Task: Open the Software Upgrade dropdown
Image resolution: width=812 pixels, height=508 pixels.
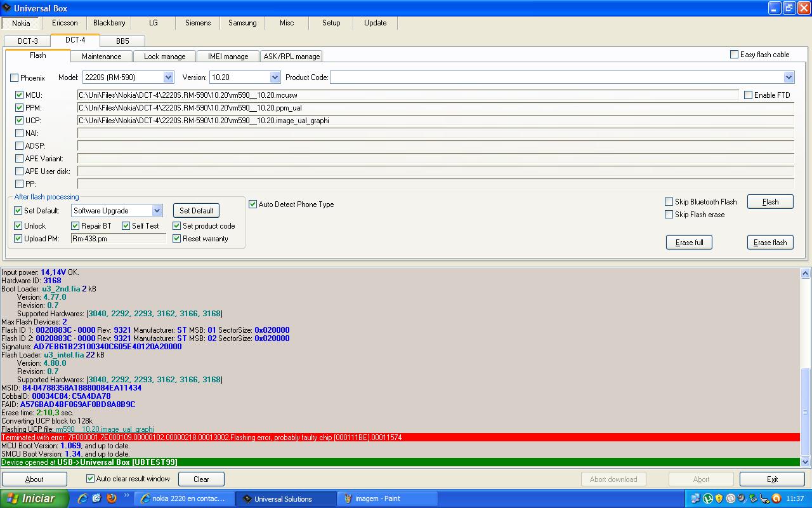Action: [117, 211]
